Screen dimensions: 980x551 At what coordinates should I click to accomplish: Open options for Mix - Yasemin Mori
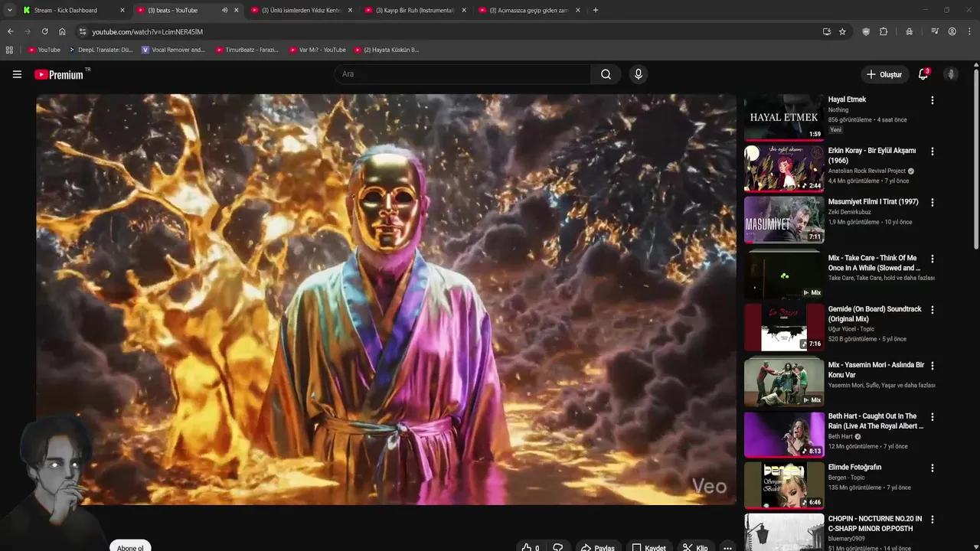point(932,366)
